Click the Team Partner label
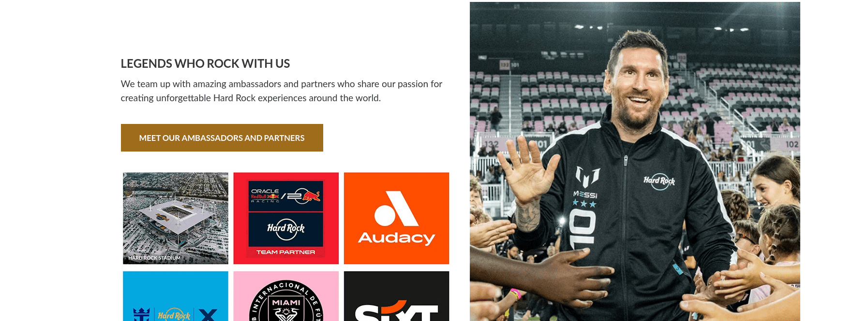Image resolution: width=868 pixels, height=321 pixels. [286, 252]
